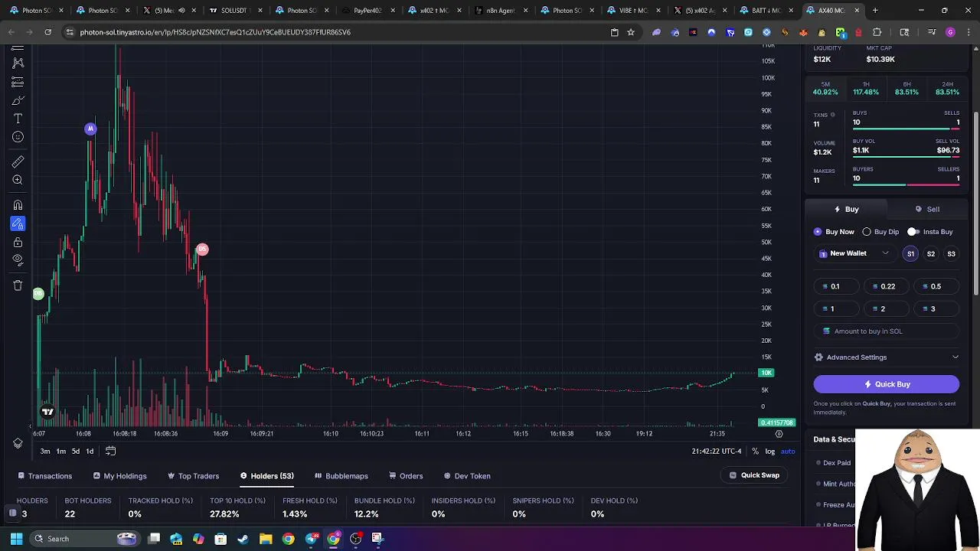
Task: Reload the page
Action: [x=47, y=32]
